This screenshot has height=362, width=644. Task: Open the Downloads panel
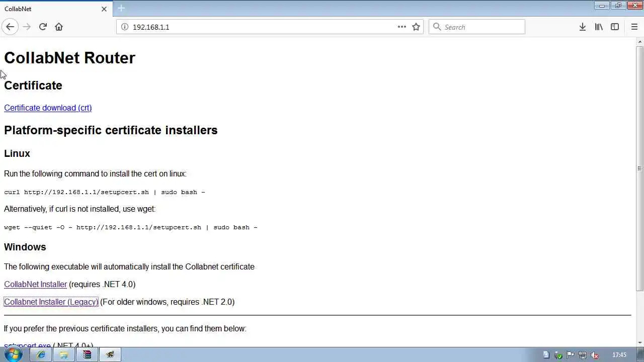click(583, 27)
